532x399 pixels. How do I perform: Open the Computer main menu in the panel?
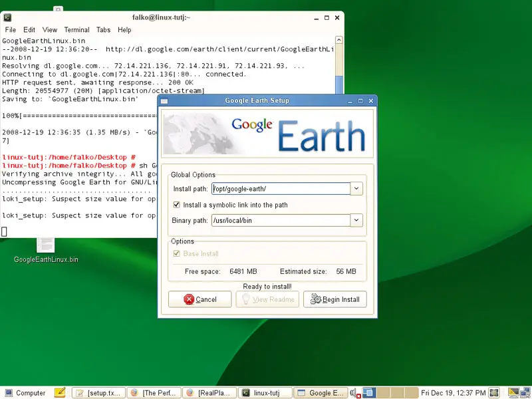point(25,393)
